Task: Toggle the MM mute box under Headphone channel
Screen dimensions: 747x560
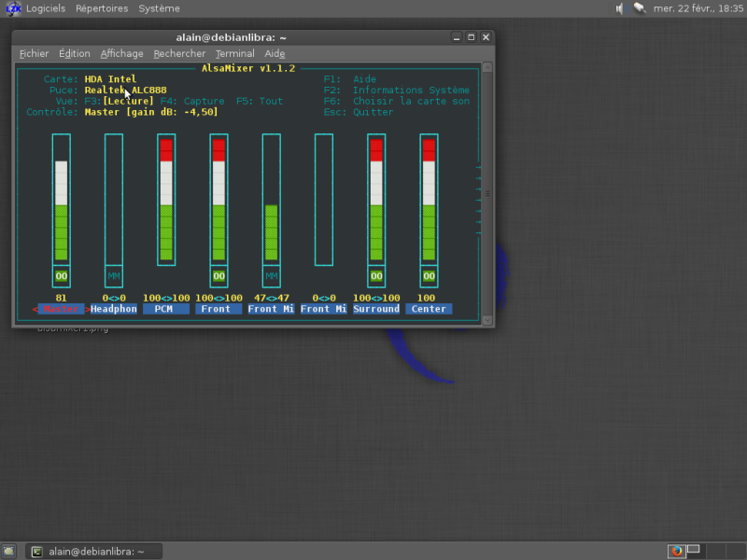Action: [x=114, y=276]
